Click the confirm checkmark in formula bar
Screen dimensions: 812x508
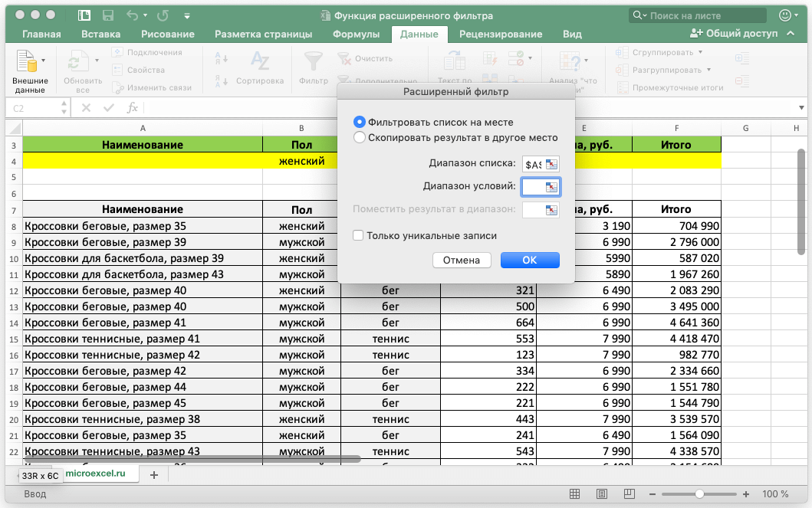[109, 107]
